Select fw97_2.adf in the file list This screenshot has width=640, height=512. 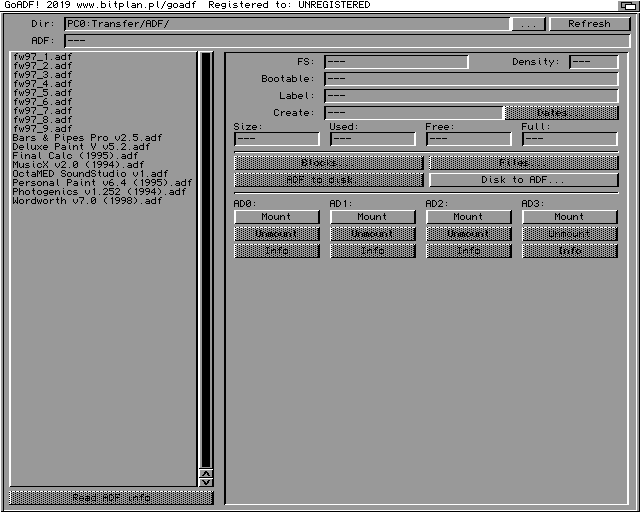(103, 66)
